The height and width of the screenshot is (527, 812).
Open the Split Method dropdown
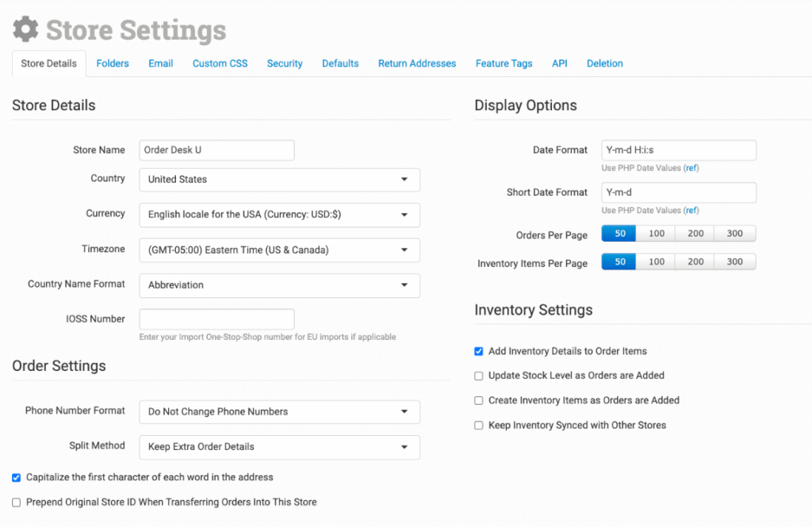click(279, 447)
